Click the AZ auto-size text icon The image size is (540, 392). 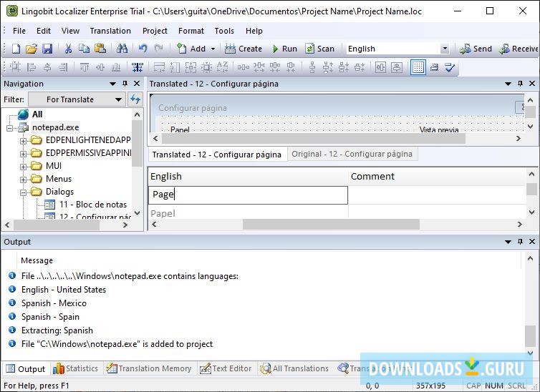[x=222, y=67]
